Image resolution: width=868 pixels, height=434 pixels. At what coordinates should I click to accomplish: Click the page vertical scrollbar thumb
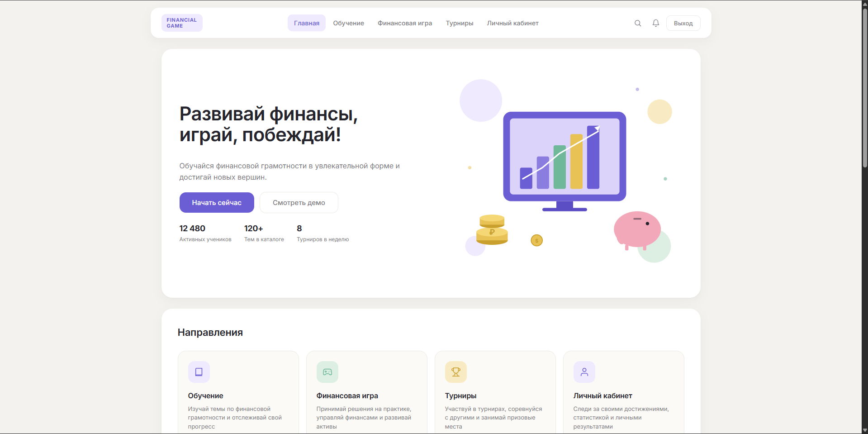coord(865,88)
